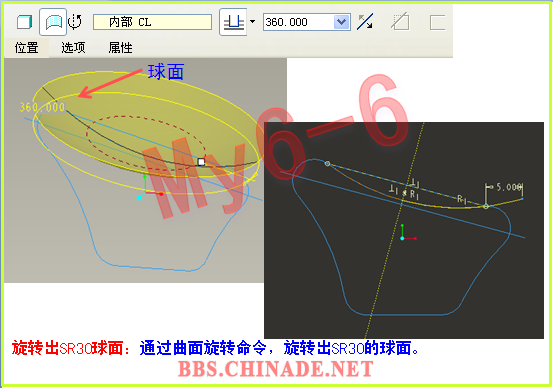This screenshot has height=388, width=553.
Task: Open the 位置 tab
Action: [x=26, y=48]
